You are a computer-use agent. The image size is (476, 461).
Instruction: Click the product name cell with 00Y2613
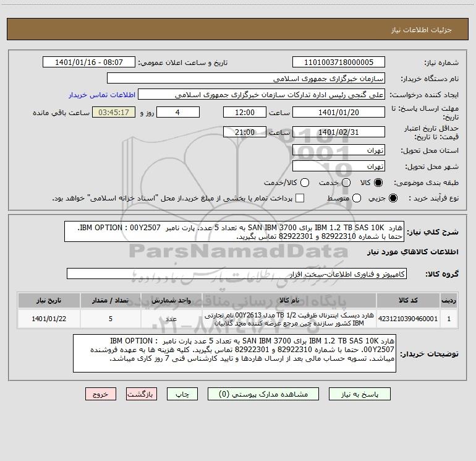289,319
